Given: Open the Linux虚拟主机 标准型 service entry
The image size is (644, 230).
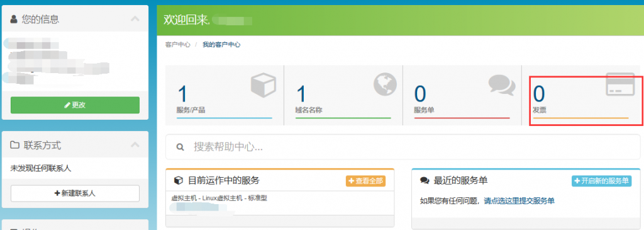Looking at the screenshot, I should 219,198.
